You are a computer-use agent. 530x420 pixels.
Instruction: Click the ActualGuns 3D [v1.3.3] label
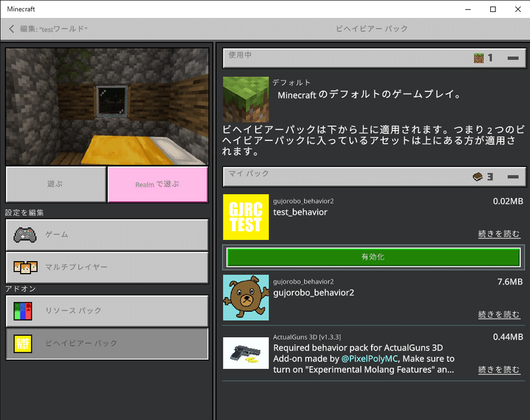click(307, 337)
